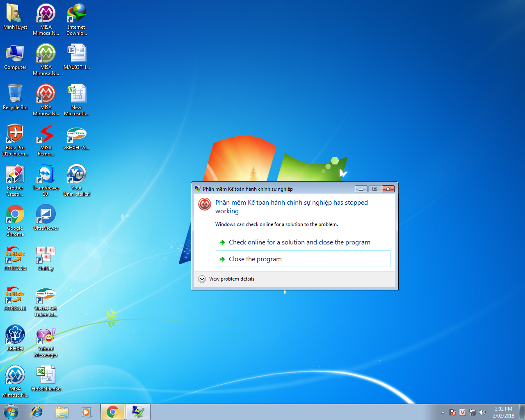Open Windows Explorer from the taskbar

62,412
